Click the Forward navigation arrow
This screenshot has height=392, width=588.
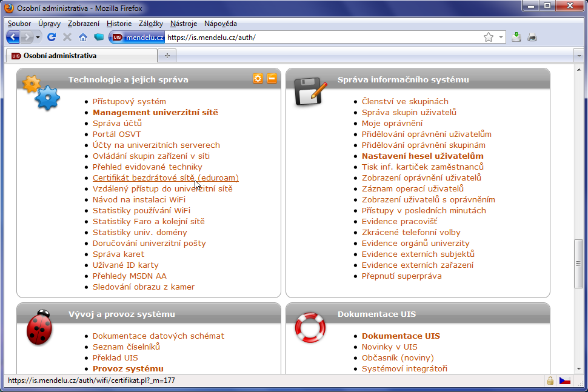click(x=27, y=37)
